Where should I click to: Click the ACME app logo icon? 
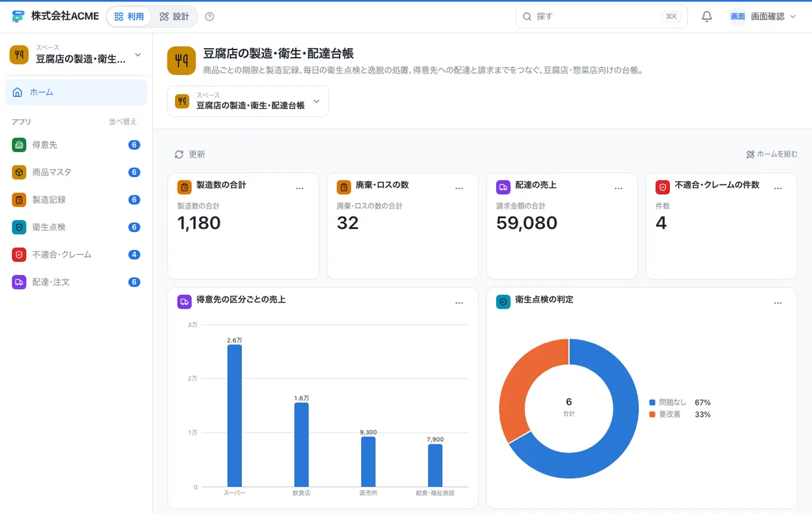pos(18,16)
